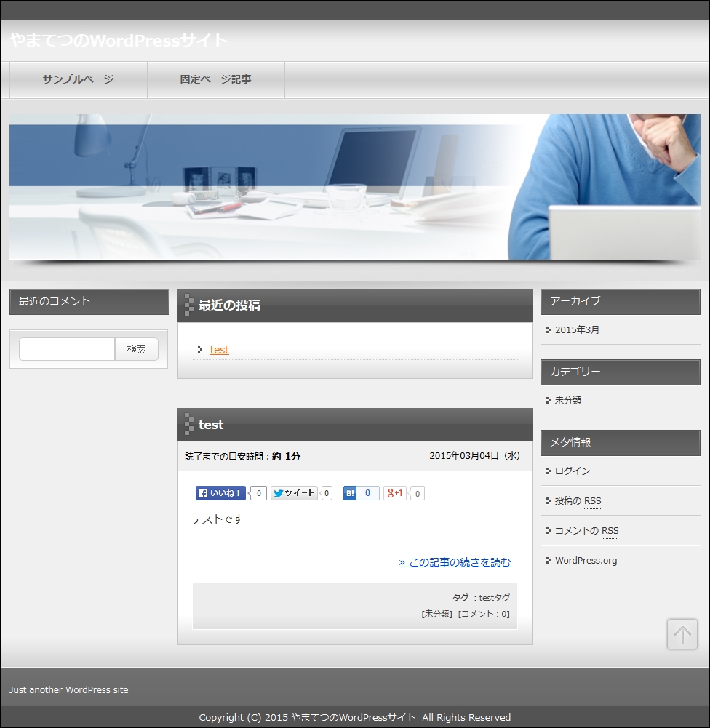Viewport: 710px width, 728px height.
Task: Click the Hatena B! bookmark button
Action: click(350, 493)
